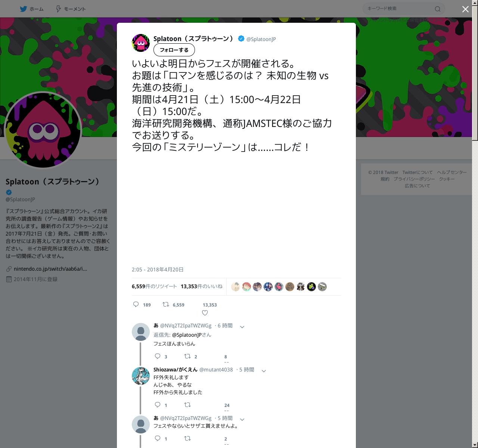Retweet the main Splatoon tweet
Image resolution: width=478 pixels, height=448 pixels.
point(166,305)
